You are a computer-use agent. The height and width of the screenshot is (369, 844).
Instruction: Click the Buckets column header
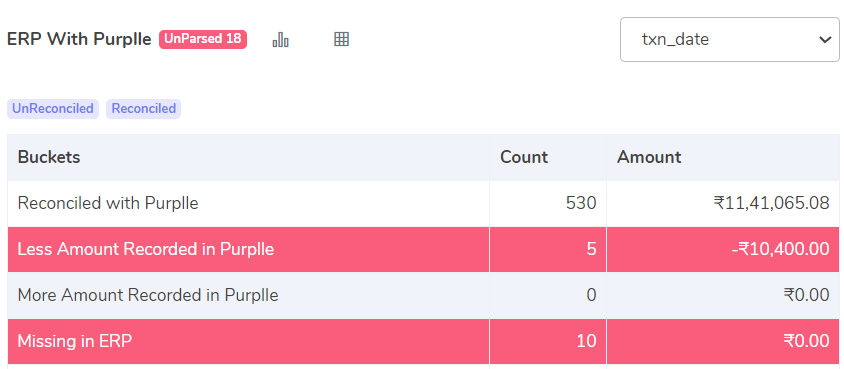(x=49, y=157)
